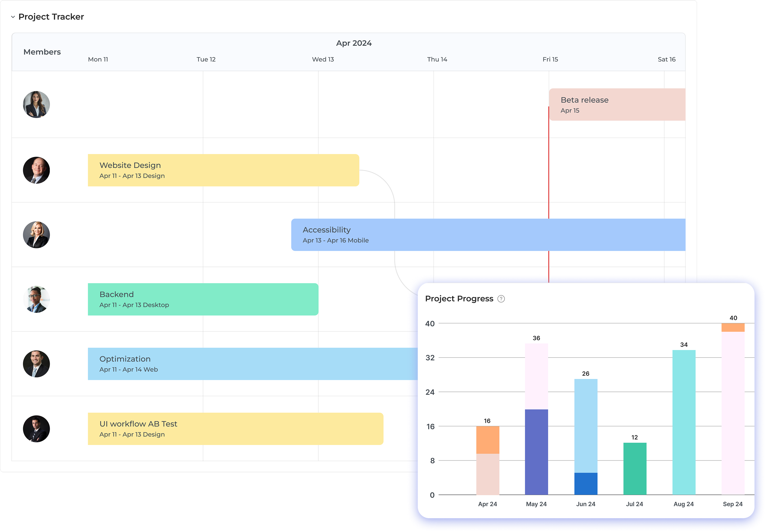This screenshot has height=532, width=766.
Task: Click the orange Sep 24 bar top segment
Action: [733, 327]
